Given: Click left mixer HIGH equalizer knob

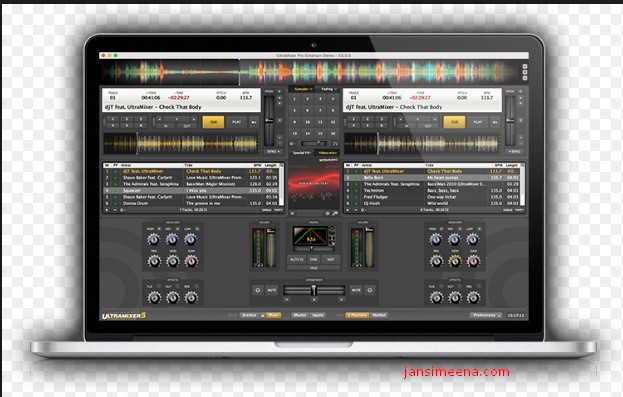Looking at the screenshot, I should point(153,239).
